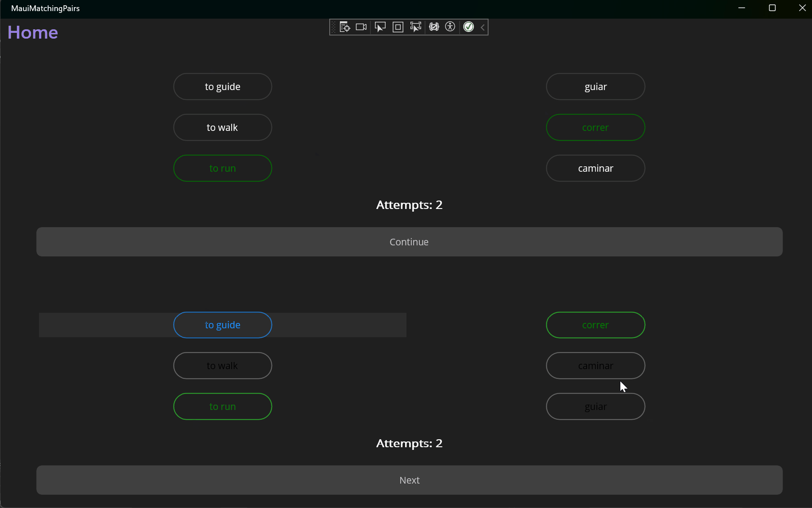
Task: Collapse the in-app debug toolbar
Action: tap(483, 27)
